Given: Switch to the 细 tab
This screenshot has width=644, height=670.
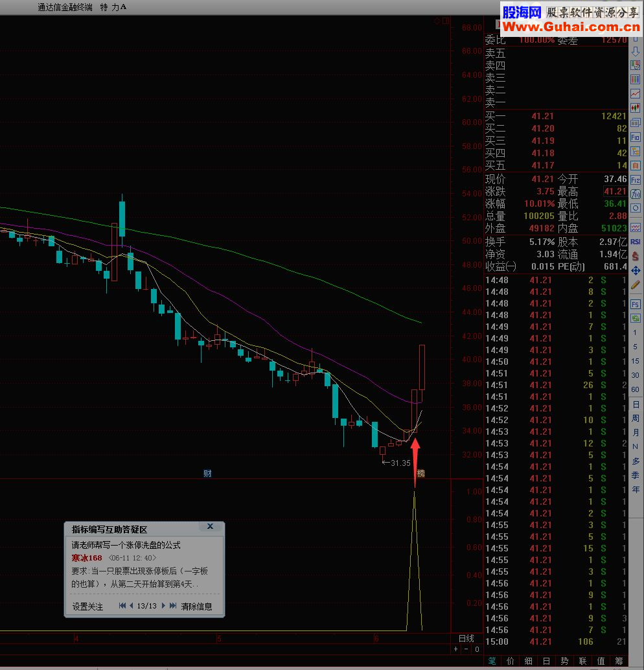Looking at the screenshot, I should click(x=528, y=661).
